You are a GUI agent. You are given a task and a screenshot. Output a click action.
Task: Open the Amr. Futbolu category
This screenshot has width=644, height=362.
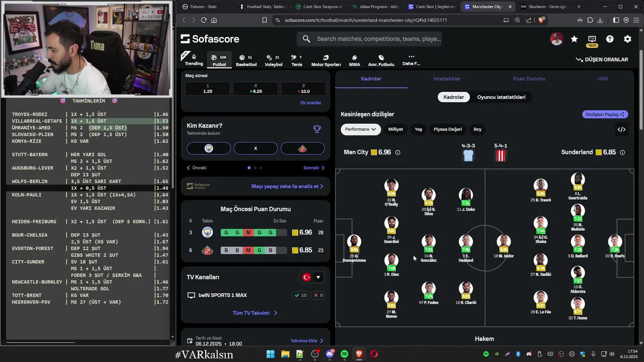[381, 60]
